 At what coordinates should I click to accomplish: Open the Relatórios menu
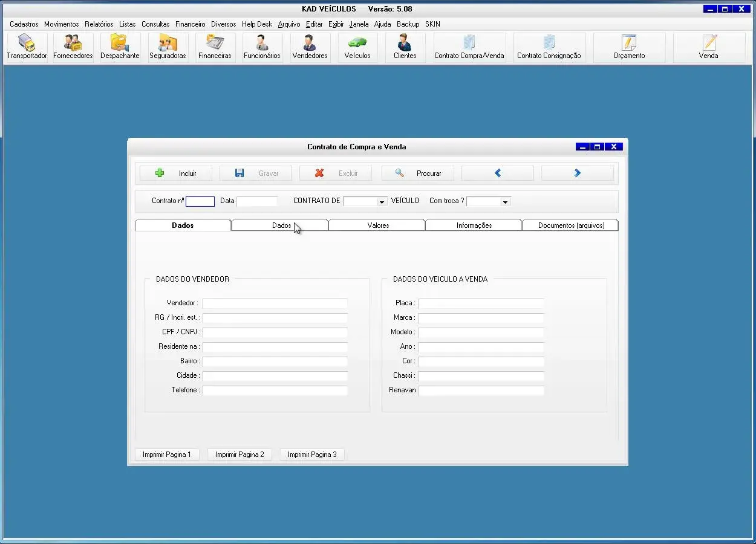click(99, 24)
